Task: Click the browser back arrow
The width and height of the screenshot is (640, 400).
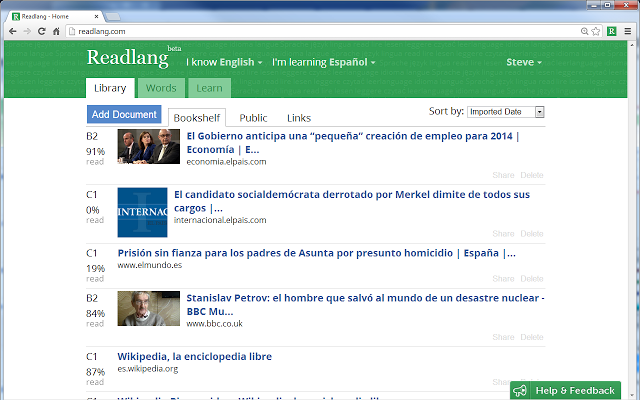Action: point(11,32)
